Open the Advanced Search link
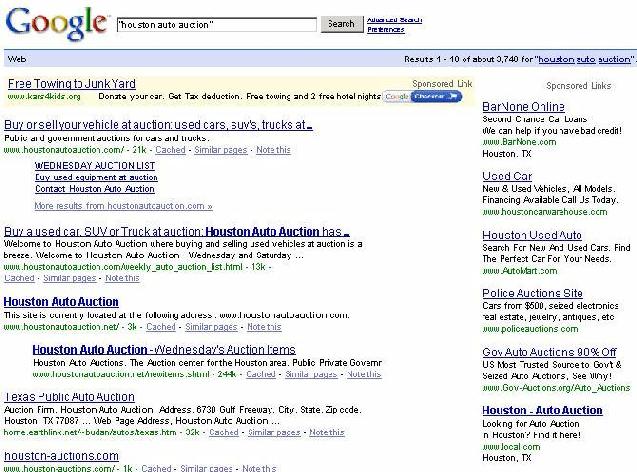Image resolution: width=637 pixels, height=472 pixels. pyautogui.click(x=394, y=19)
